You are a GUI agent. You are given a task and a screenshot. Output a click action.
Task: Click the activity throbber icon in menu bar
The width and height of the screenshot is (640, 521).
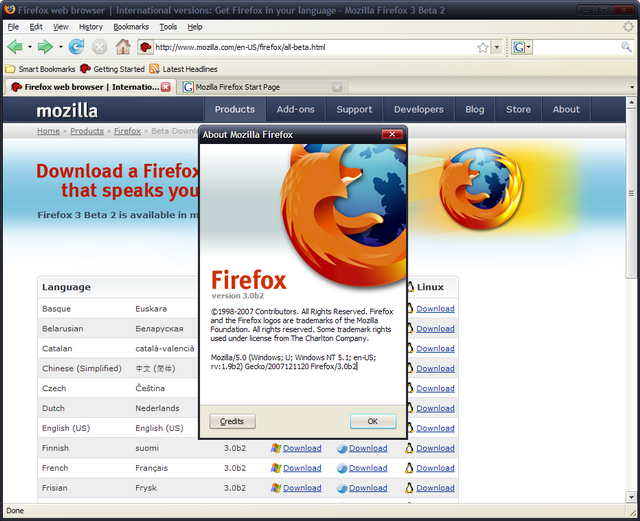click(629, 27)
